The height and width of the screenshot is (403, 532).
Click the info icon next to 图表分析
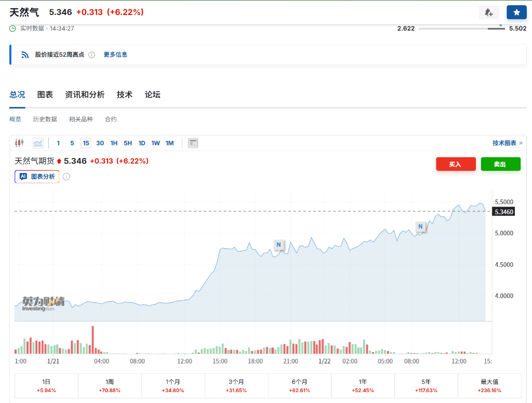pyautogui.click(x=66, y=177)
